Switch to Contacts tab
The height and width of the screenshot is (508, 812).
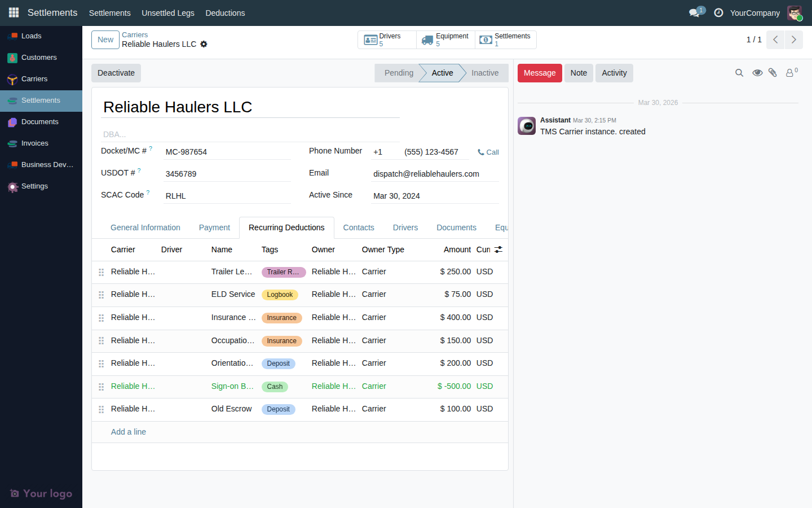pos(359,227)
